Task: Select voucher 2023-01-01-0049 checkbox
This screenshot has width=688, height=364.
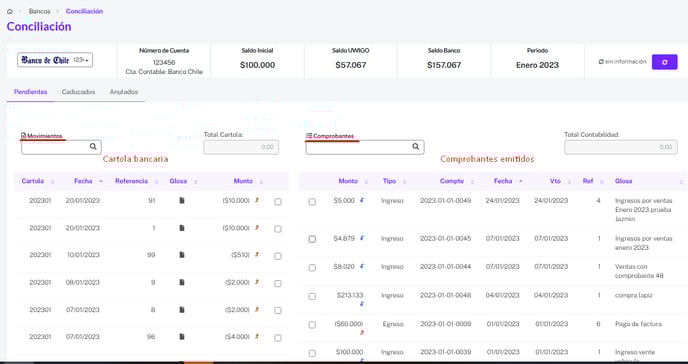Action: point(312,202)
